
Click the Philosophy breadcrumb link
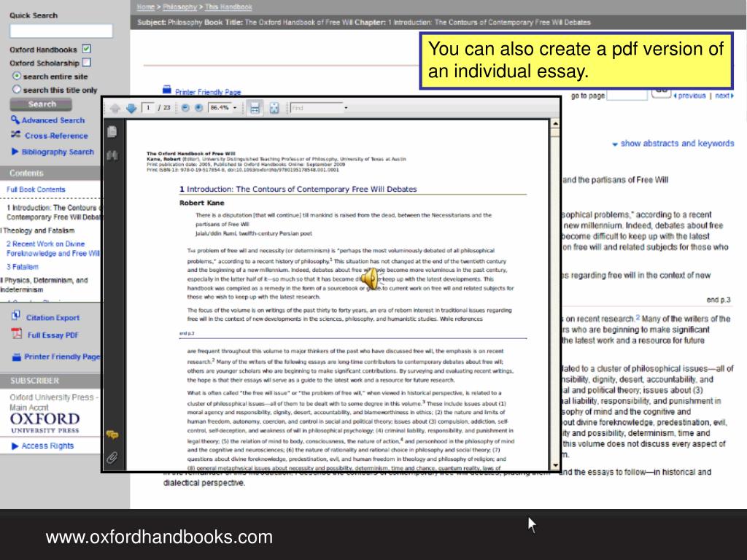coord(179,7)
